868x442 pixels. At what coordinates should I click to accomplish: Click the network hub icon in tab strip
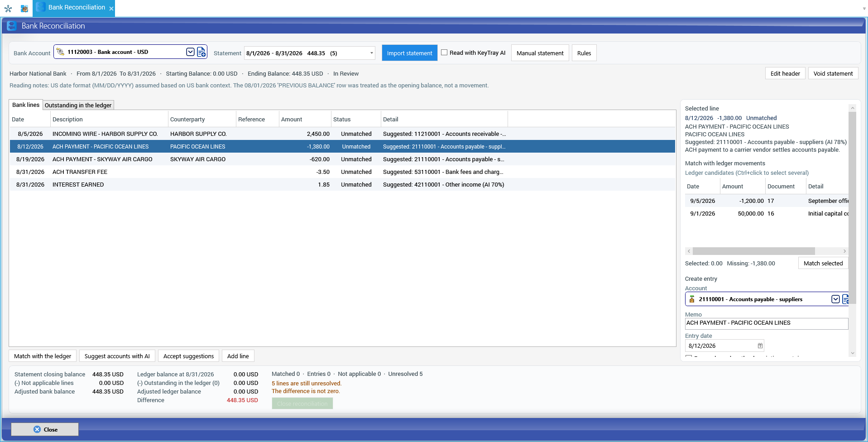pos(8,8)
